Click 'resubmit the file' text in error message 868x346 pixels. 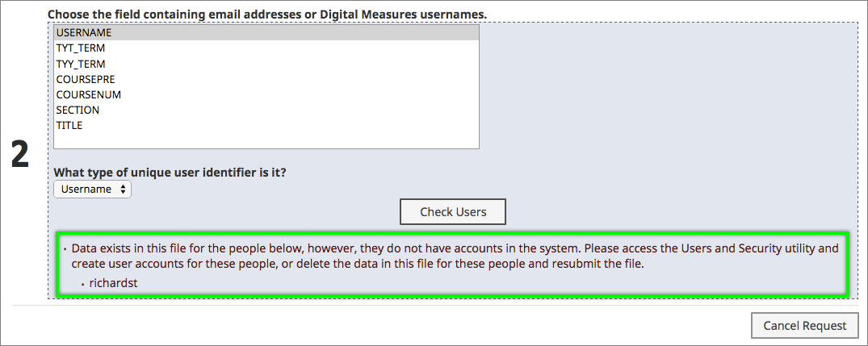603,264
